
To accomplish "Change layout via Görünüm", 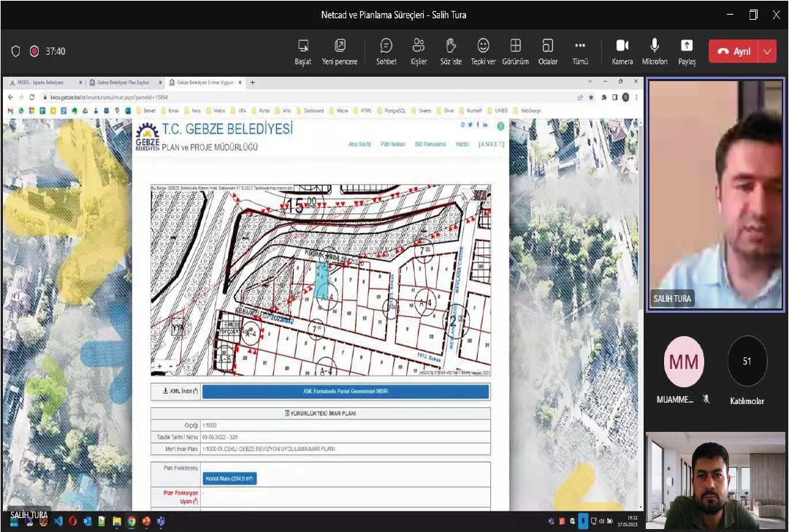I will click(515, 52).
